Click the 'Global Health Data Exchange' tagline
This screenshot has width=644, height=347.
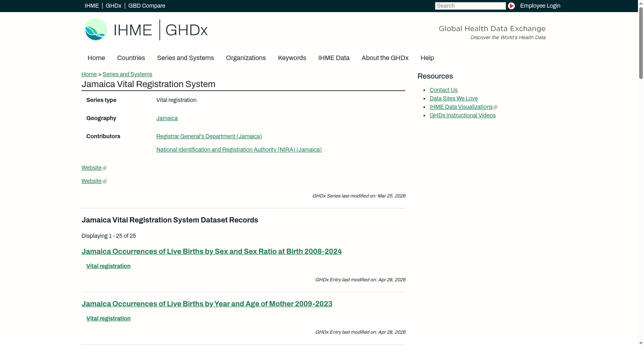coord(492,29)
